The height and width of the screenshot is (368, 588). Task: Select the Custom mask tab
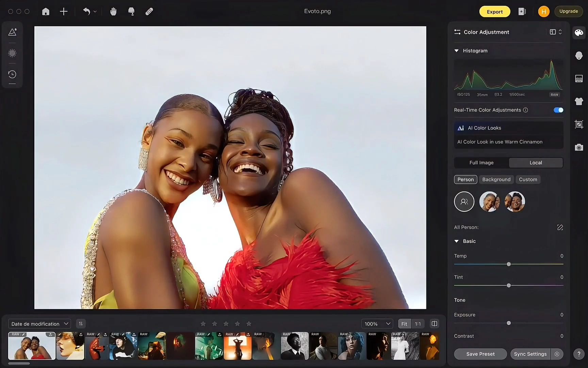click(528, 180)
